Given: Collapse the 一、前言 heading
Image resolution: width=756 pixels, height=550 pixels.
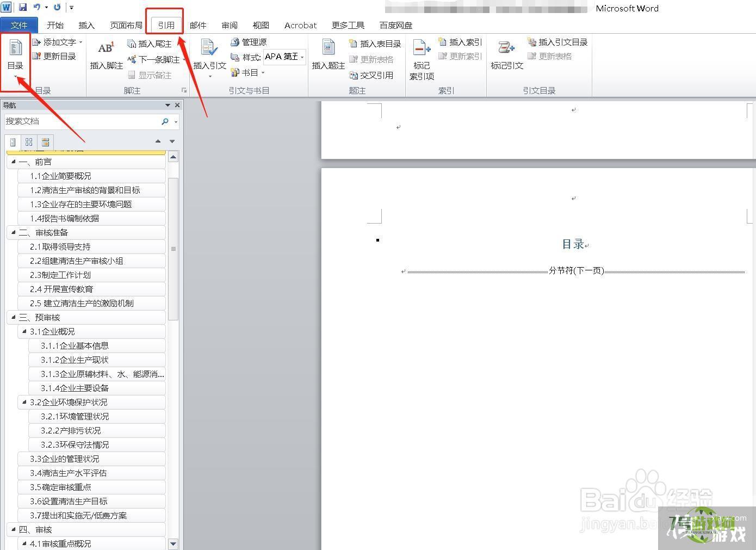Looking at the screenshot, I should 14,162.
